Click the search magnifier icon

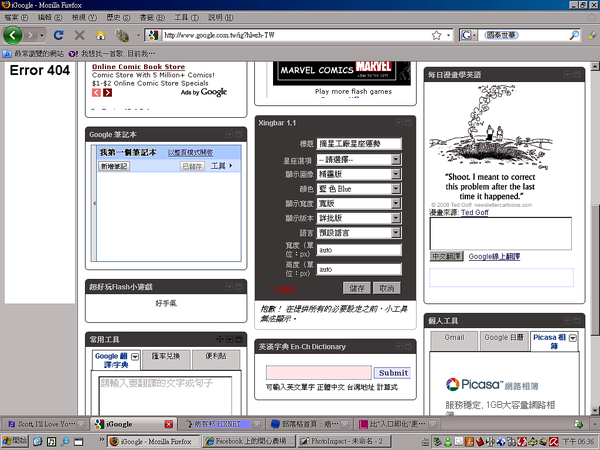pyautogui.click(x=574, y=35)
